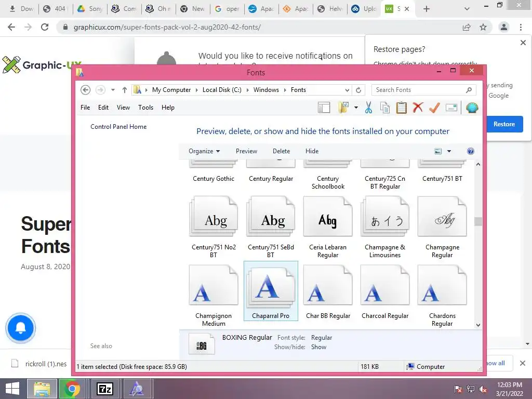Select the Century751 SeBd BT font

click(271, 227)
